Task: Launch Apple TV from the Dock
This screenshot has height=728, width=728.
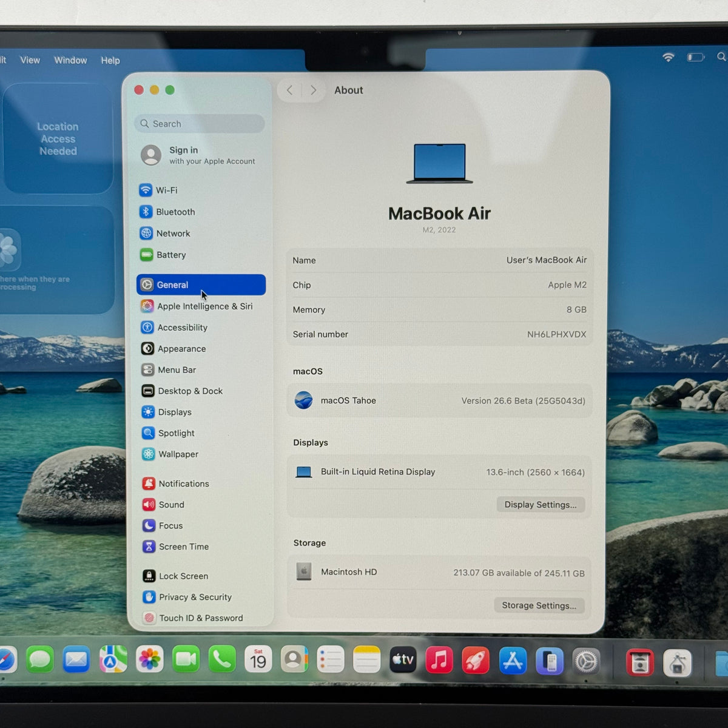Action: (x=403, y=659)
